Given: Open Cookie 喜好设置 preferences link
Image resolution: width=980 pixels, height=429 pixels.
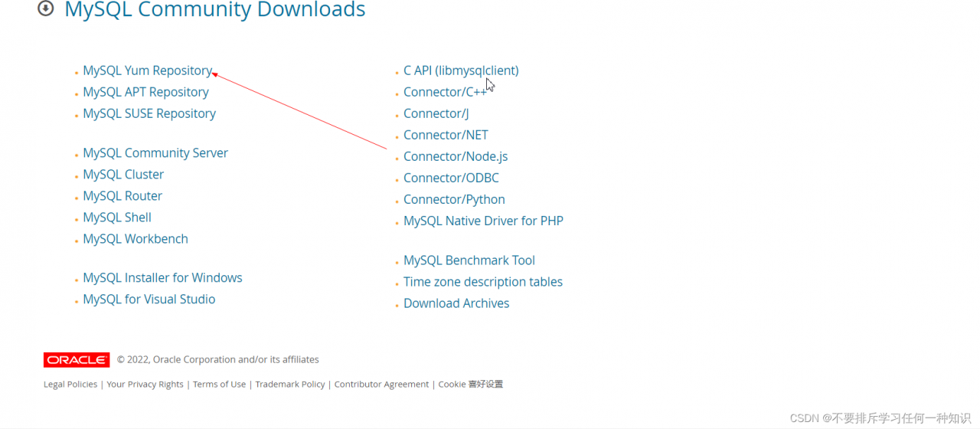Looking at the screenshot, I should (x=471, y=385).
